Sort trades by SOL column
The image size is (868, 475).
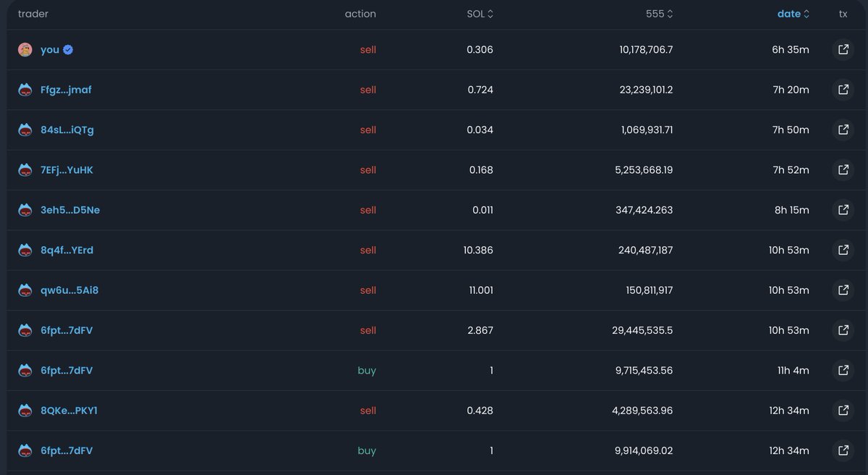[x=480, y=14]
